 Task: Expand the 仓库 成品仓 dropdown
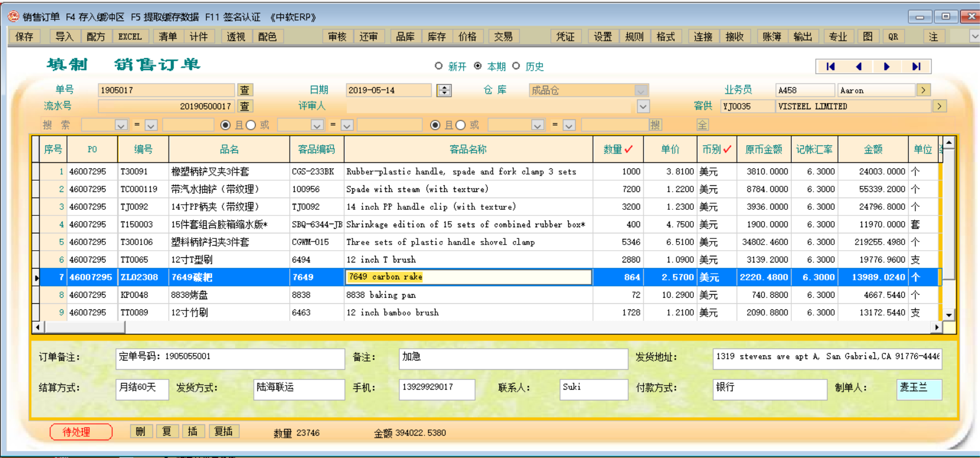pyautogui.click(x=641, y=90)
